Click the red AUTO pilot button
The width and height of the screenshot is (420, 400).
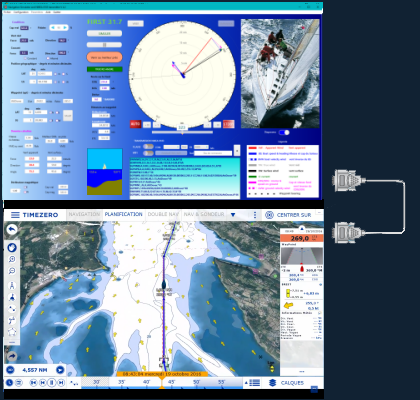pyautogui.click(x=135, y=124)
